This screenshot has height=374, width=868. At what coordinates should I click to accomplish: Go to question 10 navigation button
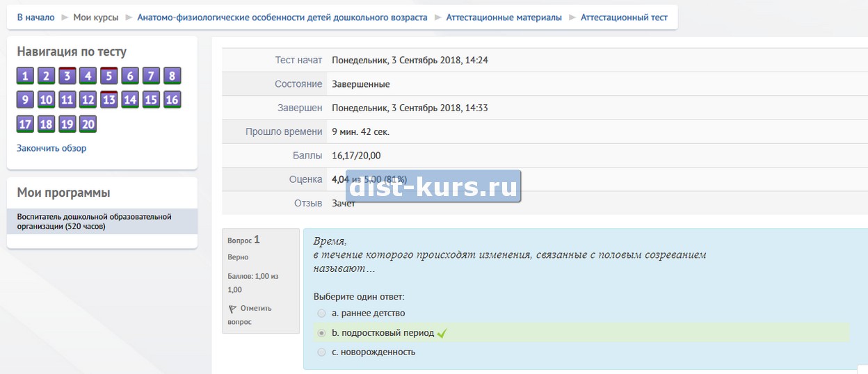click(46, 100)
